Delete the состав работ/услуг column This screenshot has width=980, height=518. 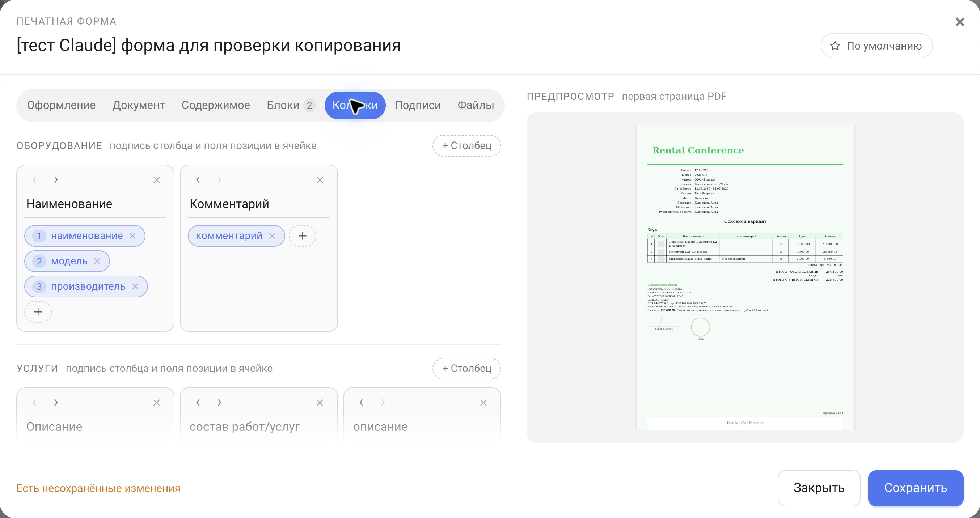320,403
